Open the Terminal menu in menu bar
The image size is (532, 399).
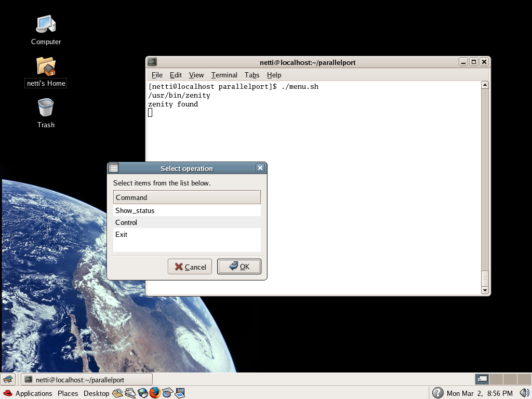224,75
